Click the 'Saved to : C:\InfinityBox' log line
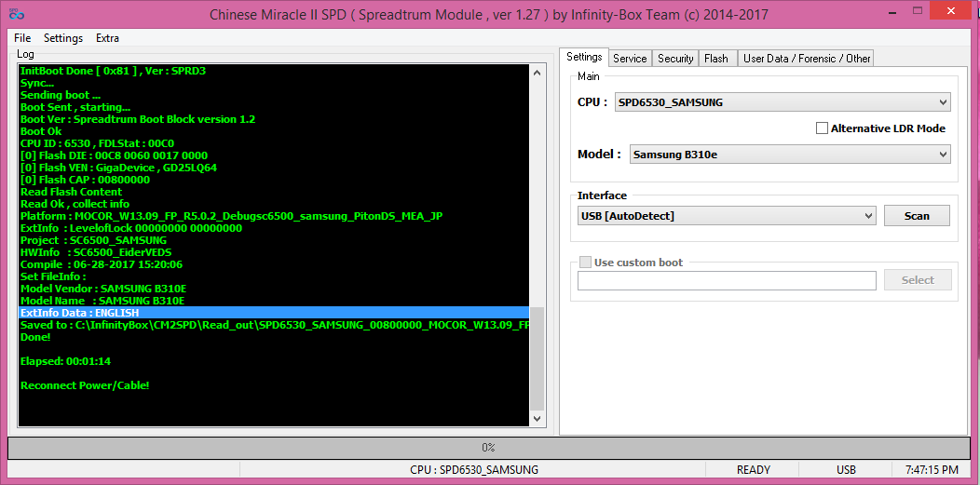 tap(274, 325)
